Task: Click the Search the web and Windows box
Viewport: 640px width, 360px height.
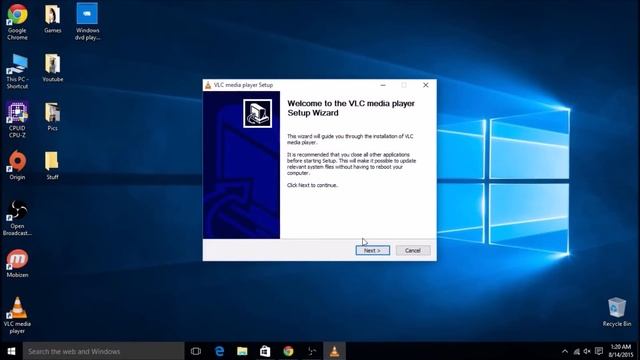Action: [103, 351]
